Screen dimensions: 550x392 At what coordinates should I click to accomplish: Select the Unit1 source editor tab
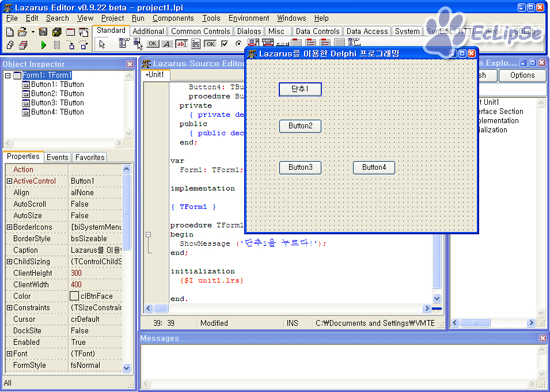click(x=155, y=75)
